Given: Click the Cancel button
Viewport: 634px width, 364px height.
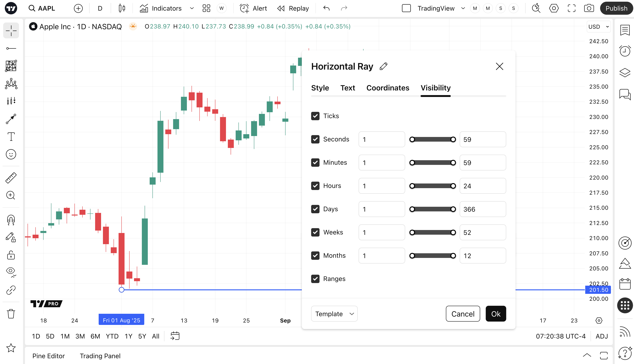Looking at the screenshot, I should point(463,314).
